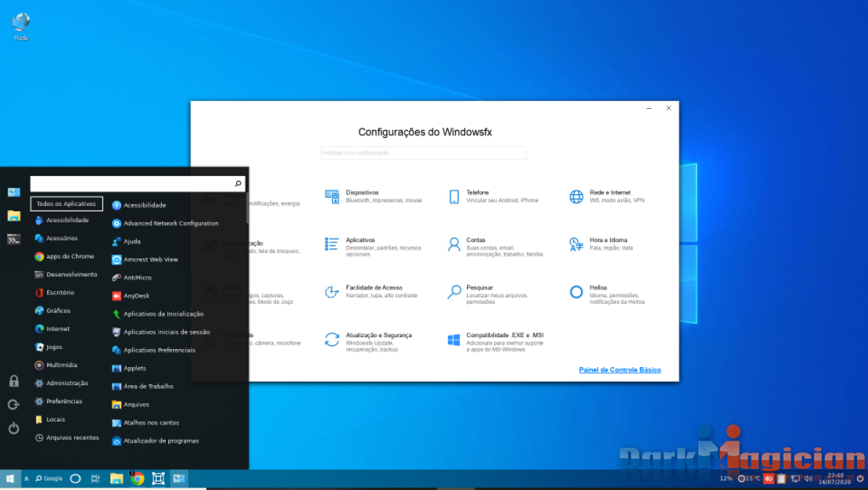
Task: Open file manager from the taskbar
Action: [x=117, y=478]
